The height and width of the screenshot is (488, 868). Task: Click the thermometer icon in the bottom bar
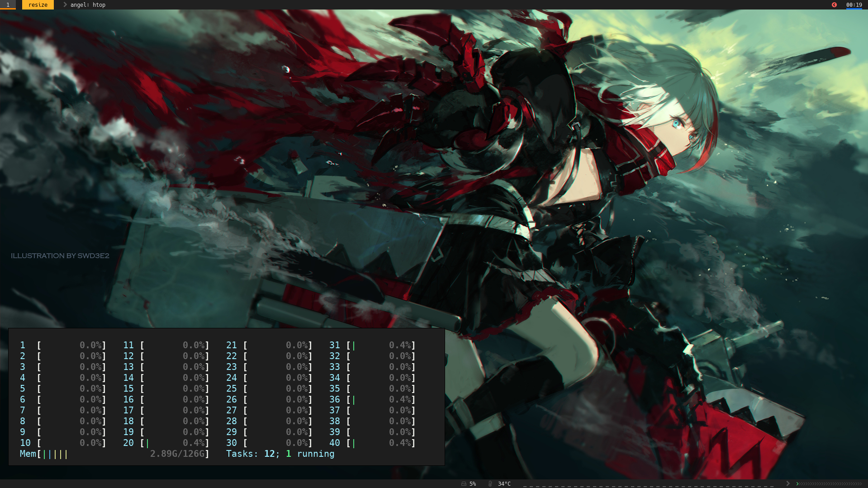point(490,484)
